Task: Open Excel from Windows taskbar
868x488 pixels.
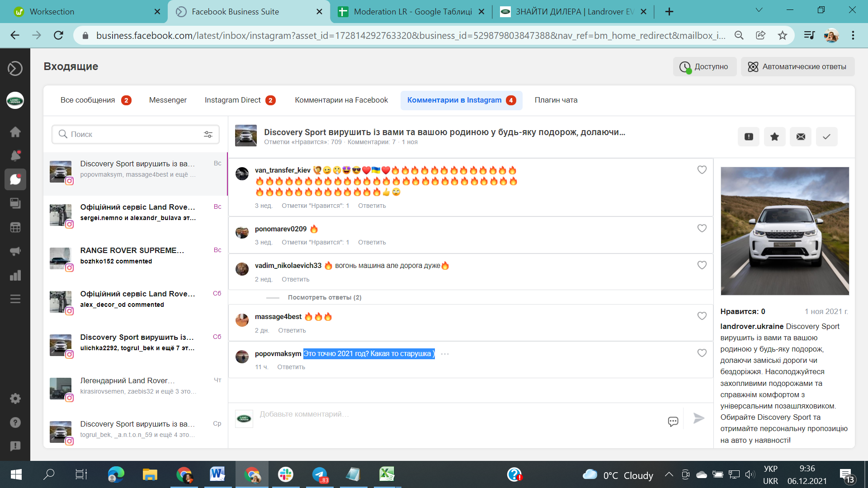Action: coord(387,474)
